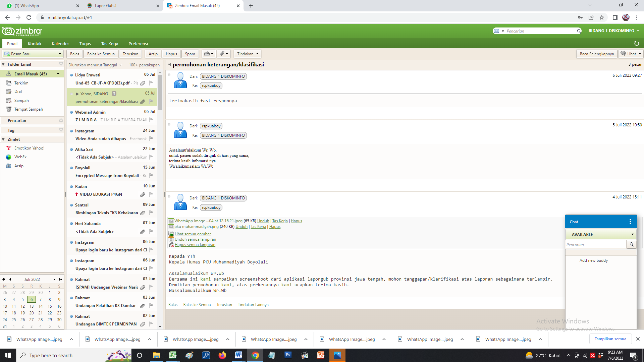The width and height of the screenshot is (644, 362).
Task: Click the Hapus toolbar button
Action: click(x=171, y=54)
